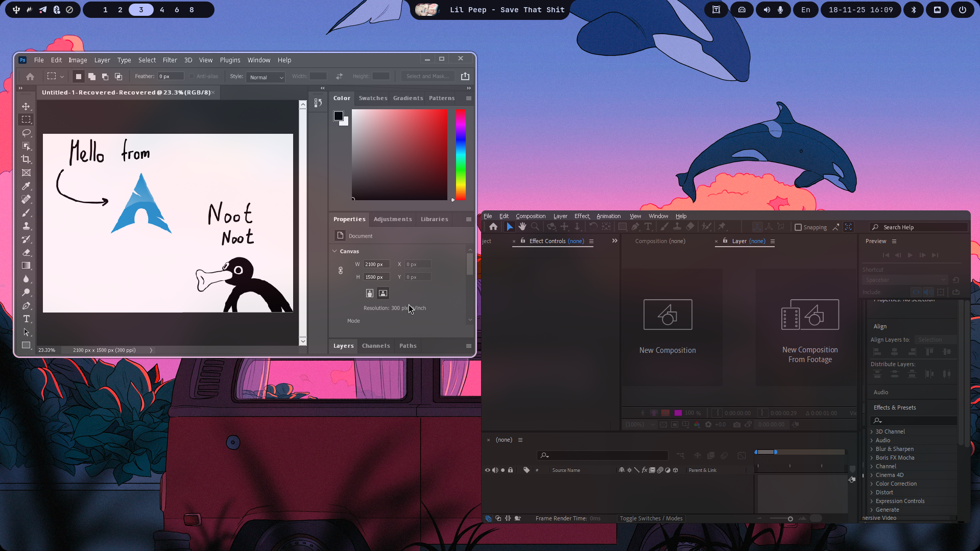The image size is (980, 551).
Task: Select the Clone Stamp tool
Action: (x=27, y=225)
